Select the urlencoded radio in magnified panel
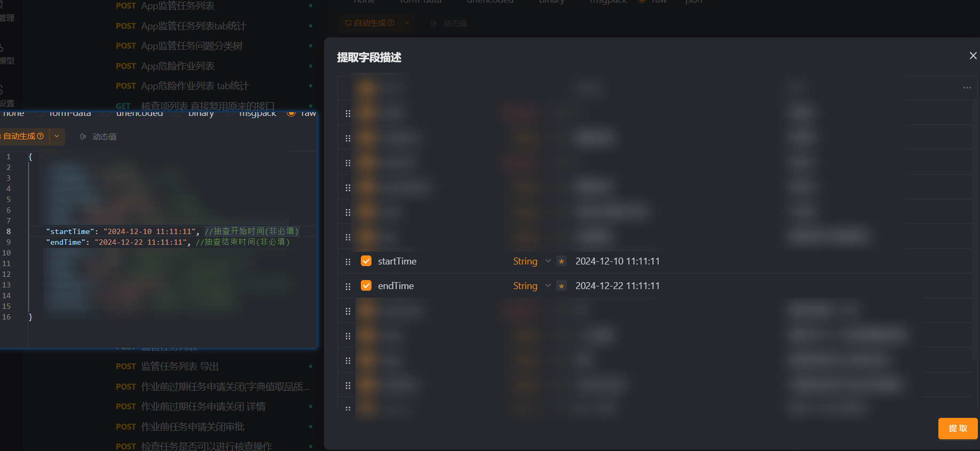This screenshot has width=980, height=451. 106,113
